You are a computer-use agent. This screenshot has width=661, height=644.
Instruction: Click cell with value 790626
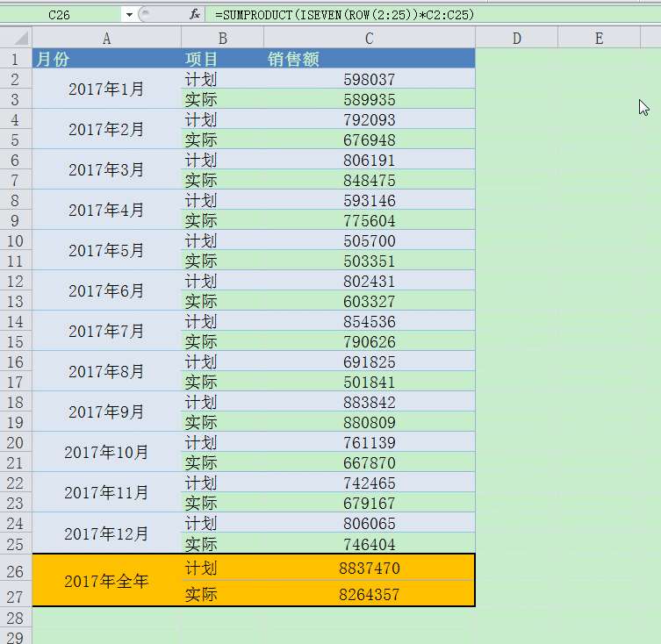tap(370, 341)
